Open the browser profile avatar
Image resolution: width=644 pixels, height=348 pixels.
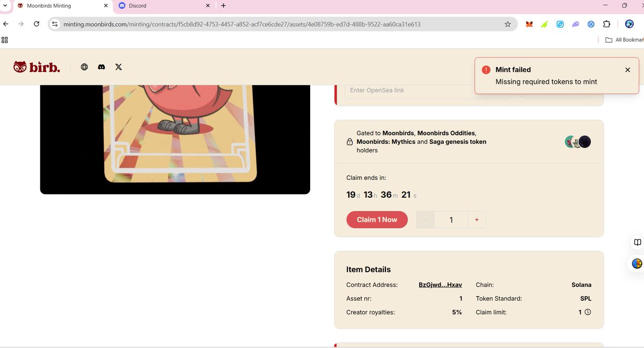coord(630,24)
